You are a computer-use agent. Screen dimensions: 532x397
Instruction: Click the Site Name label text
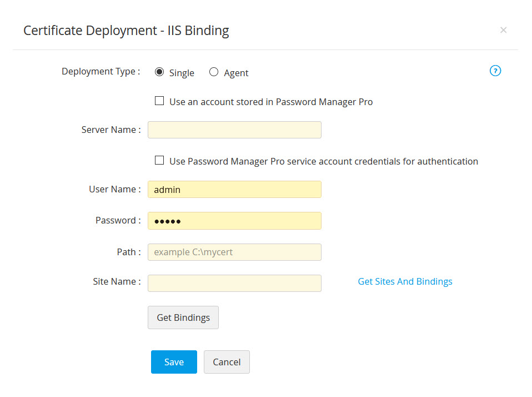click(116, 281)
